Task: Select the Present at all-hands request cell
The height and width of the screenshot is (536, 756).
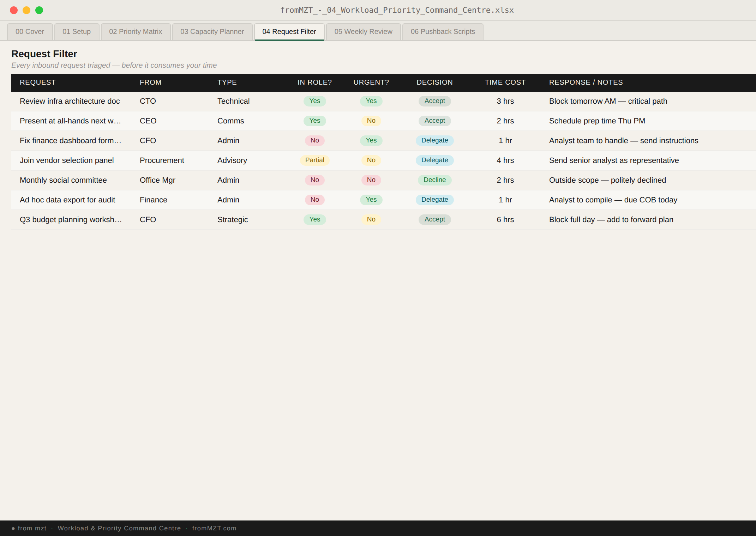Action: tap(71, 121)
